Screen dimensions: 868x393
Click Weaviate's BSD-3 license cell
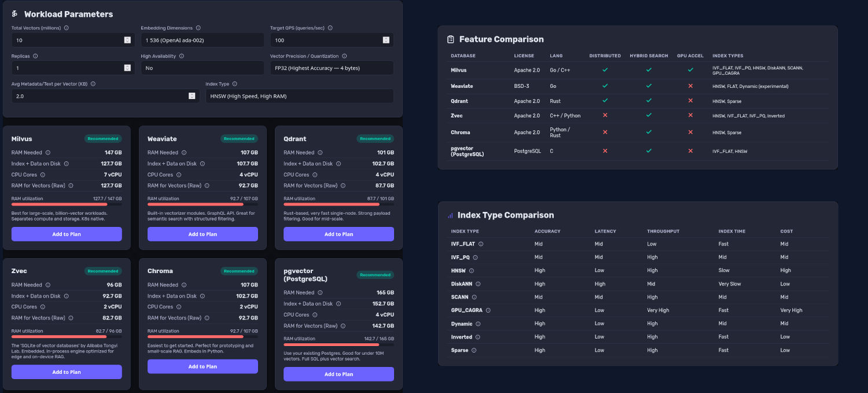521,86
